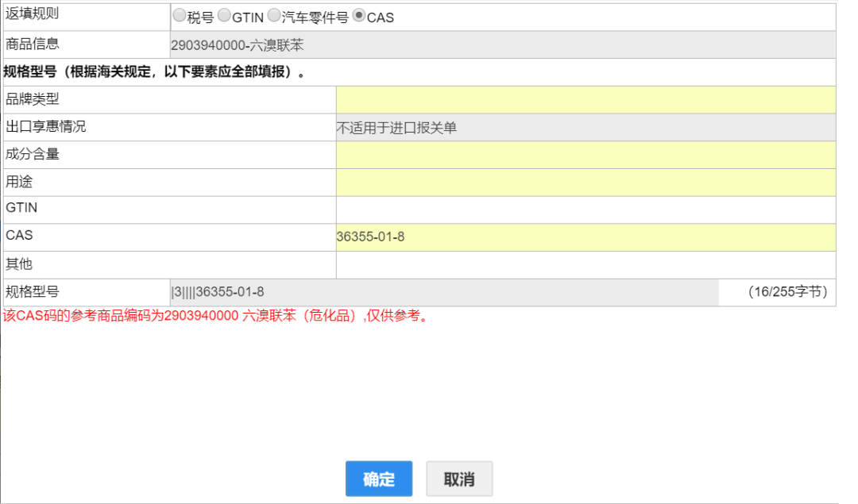Select the 税号 radio button
The image size is (858, 504).
[x=179, y=15]
